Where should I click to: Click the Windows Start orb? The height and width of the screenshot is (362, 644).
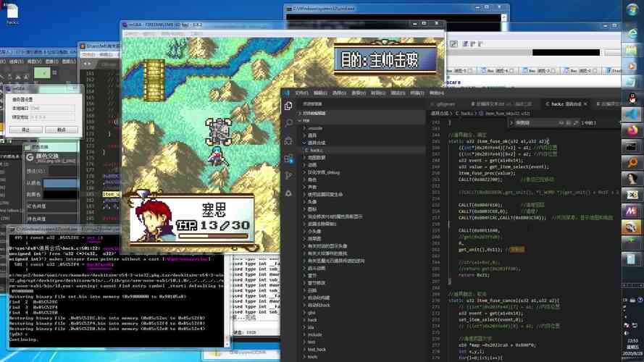[632, 10]
